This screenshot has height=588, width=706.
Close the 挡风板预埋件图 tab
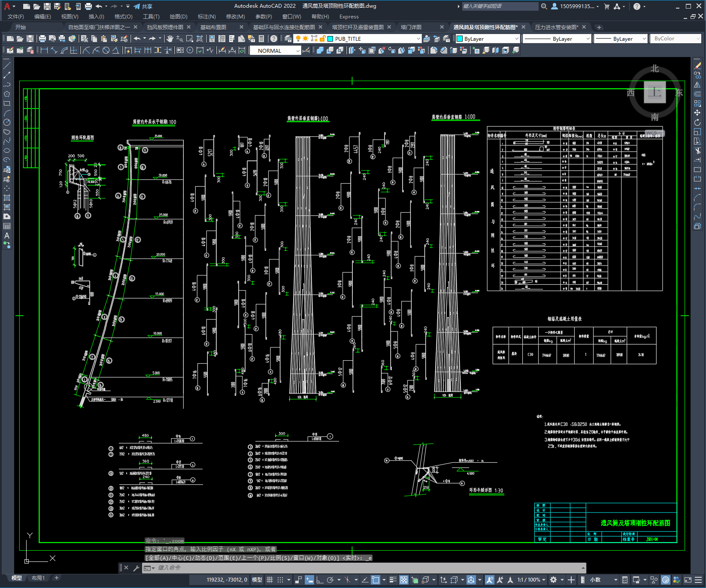point(188,27)
